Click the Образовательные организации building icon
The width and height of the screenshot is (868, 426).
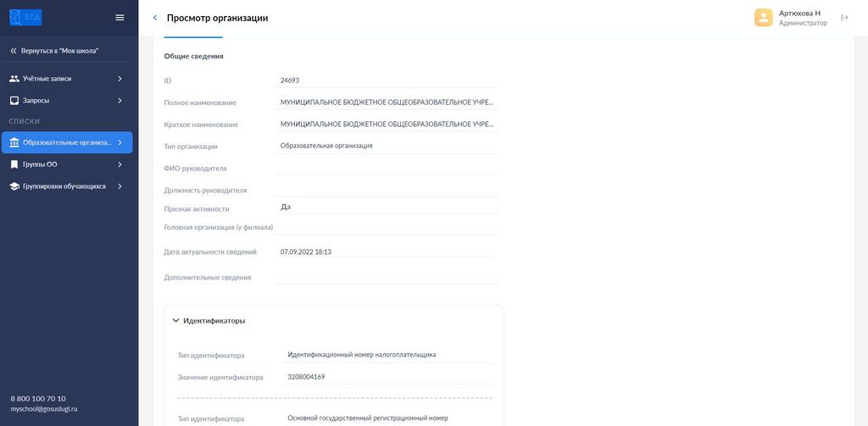[14, 143]
